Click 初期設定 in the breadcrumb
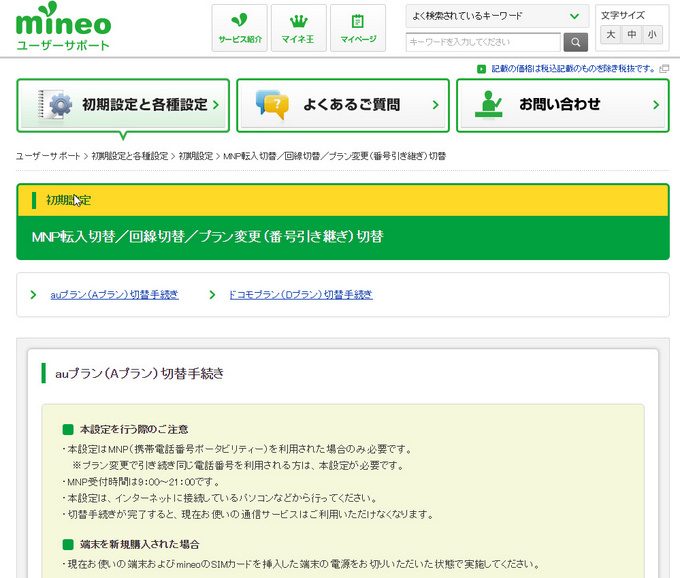The image size is (680, 578). point(196,156)
